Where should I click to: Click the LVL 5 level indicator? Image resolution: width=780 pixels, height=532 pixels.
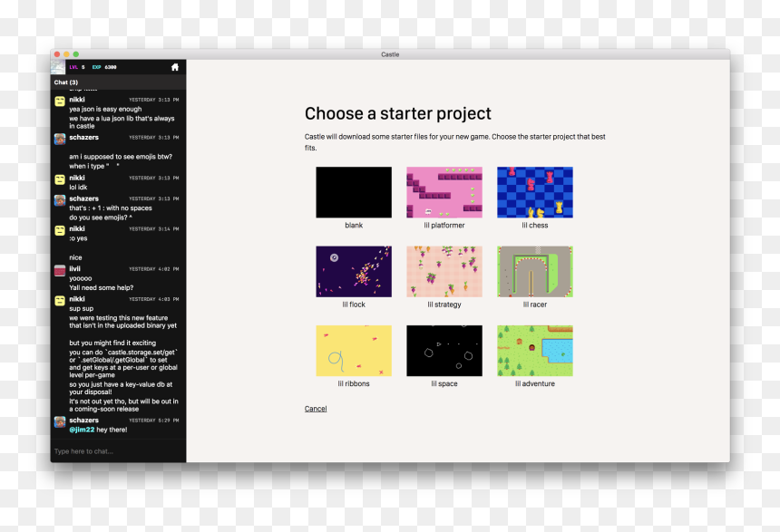(x=77, y=67)
